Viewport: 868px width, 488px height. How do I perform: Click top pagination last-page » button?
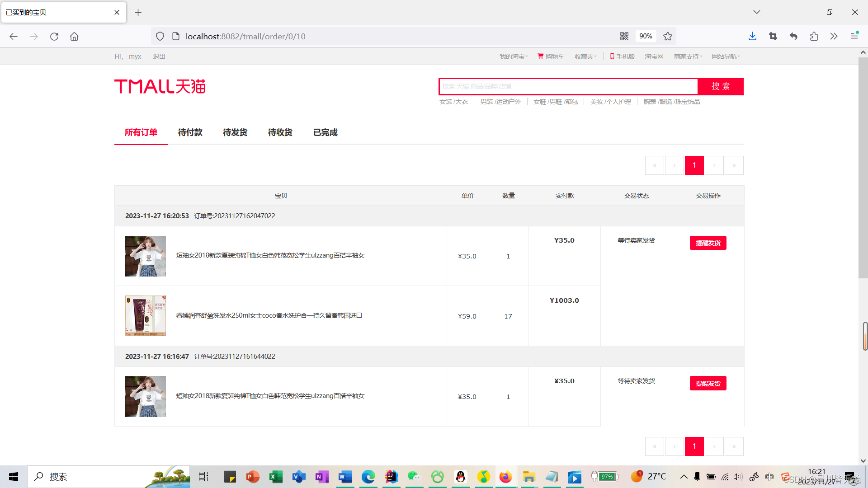click(734, 165)
